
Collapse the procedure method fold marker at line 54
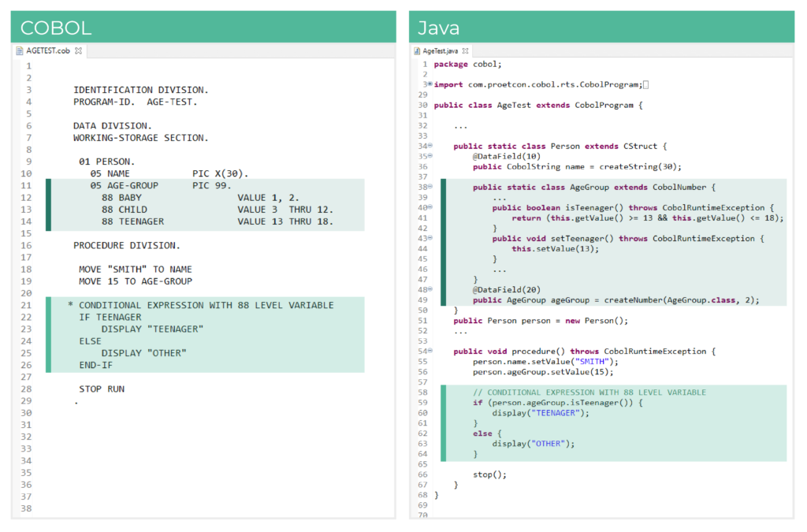point(430,351)
